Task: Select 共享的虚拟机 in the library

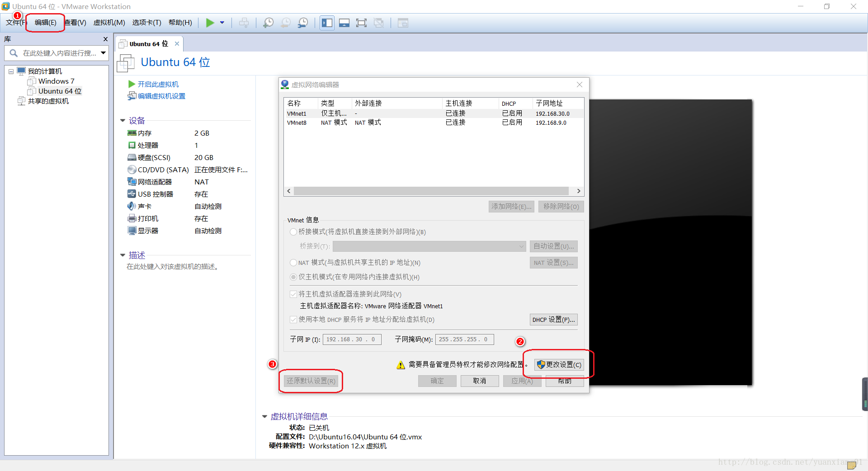Action: coord(48,101)
